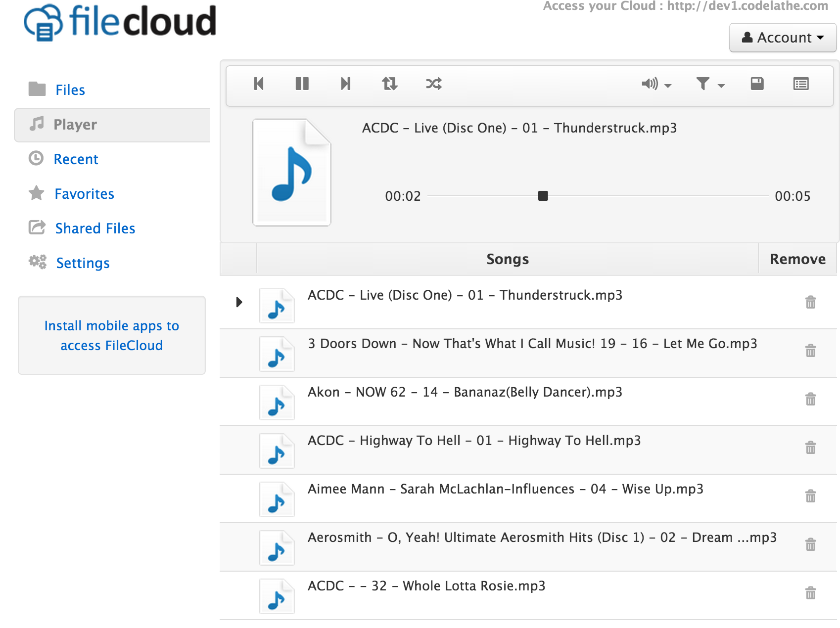Screen dimensions: 840x628
Task: Click the Recent clock icon
Action: coord(36,158)
